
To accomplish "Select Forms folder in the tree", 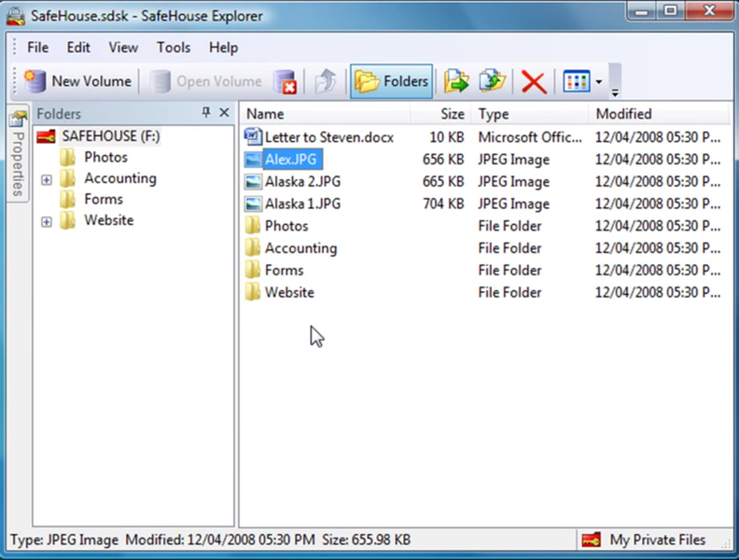I will pyautogui.click(x=104, y=199).
